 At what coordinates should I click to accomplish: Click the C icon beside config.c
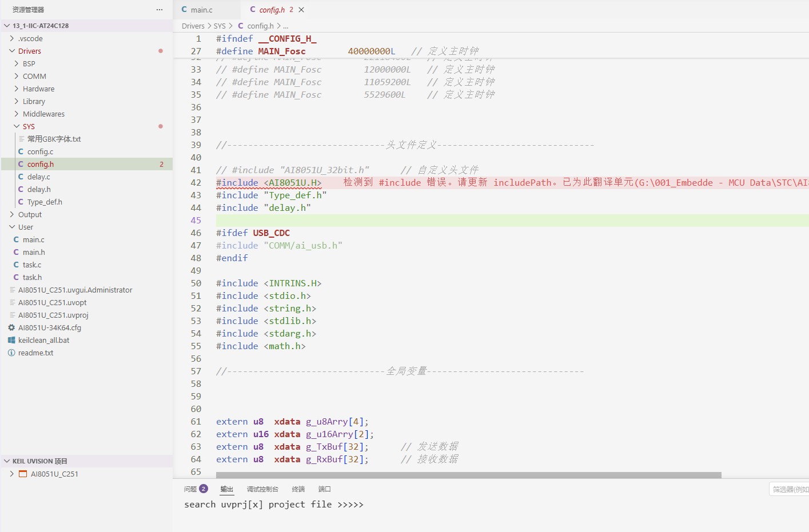[x=21, y=151]
